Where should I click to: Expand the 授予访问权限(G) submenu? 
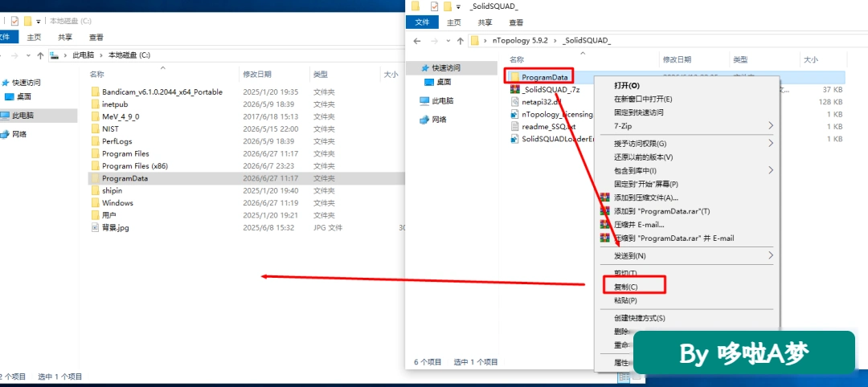771,144
